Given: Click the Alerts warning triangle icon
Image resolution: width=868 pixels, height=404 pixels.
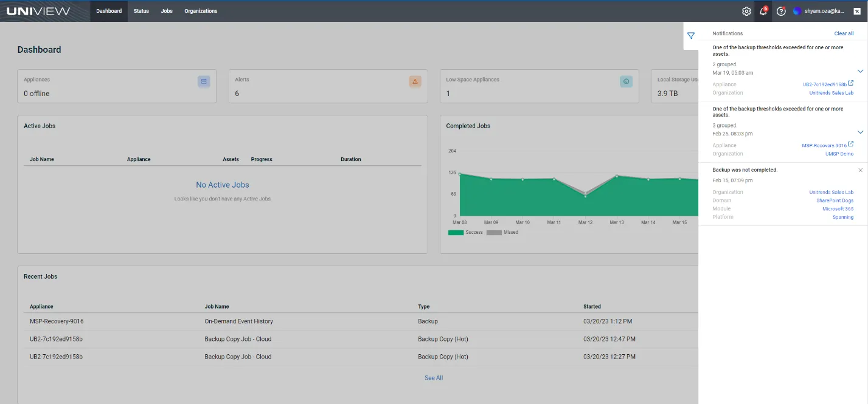Looking at the screenshot, I should click(415, 81).
